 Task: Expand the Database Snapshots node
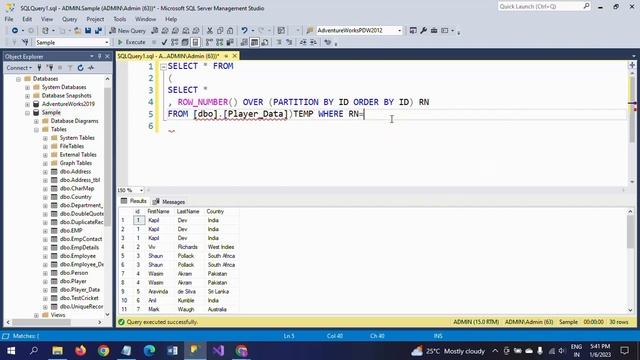point(27,96)
